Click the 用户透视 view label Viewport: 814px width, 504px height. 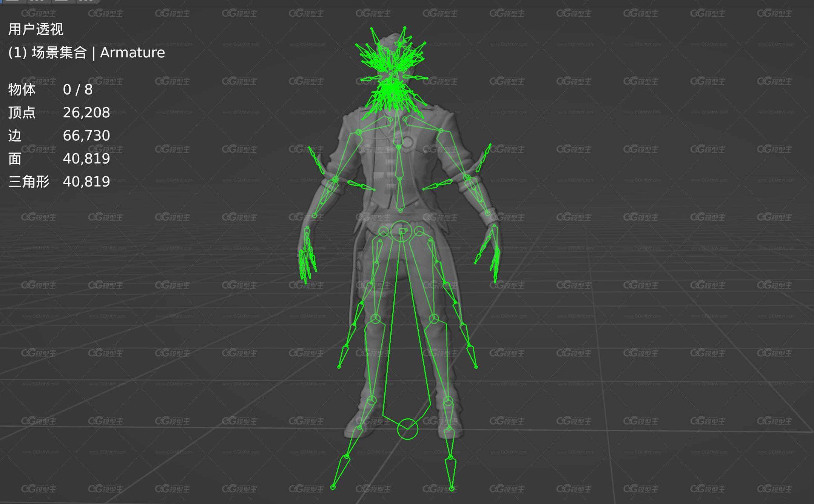click(36, 29)
